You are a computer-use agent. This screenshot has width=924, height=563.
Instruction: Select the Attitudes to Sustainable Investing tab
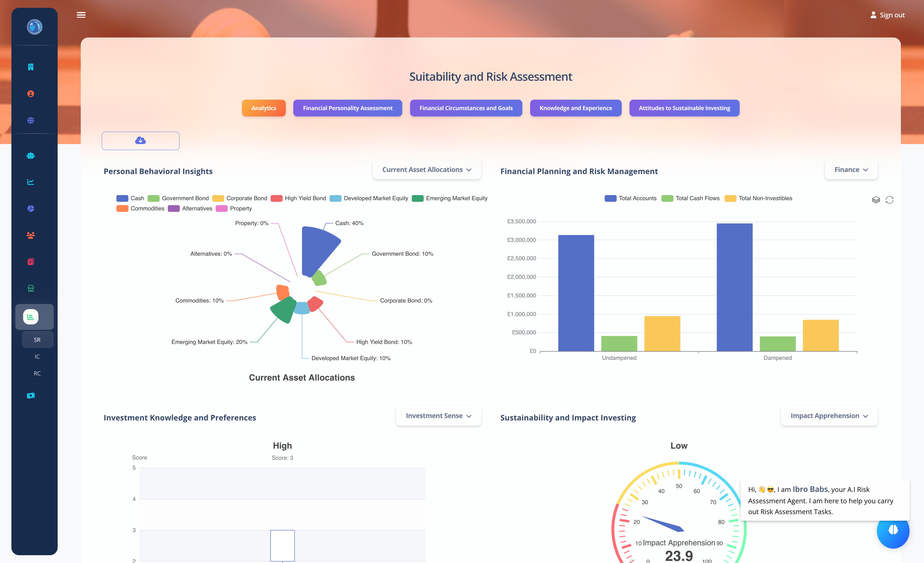(684, 108)
